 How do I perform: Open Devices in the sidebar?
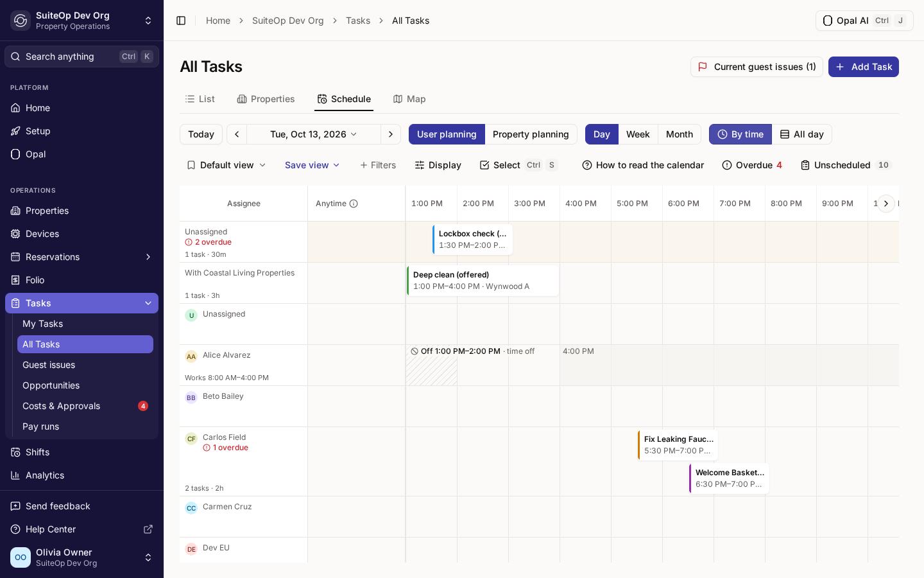click(81, 234)
